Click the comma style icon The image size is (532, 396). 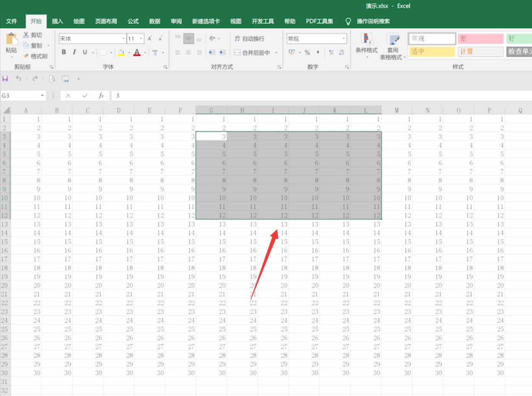point(318,52)
